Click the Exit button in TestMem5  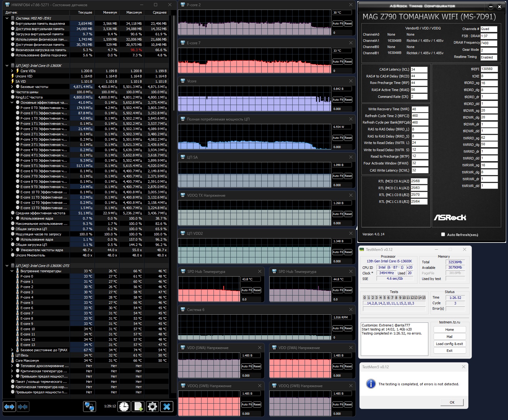point(449,351)
